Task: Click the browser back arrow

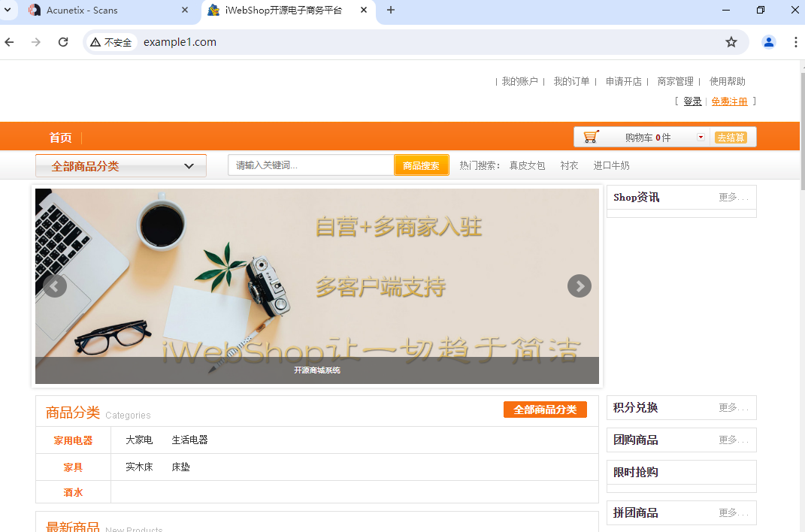Action: pos(9,42)
